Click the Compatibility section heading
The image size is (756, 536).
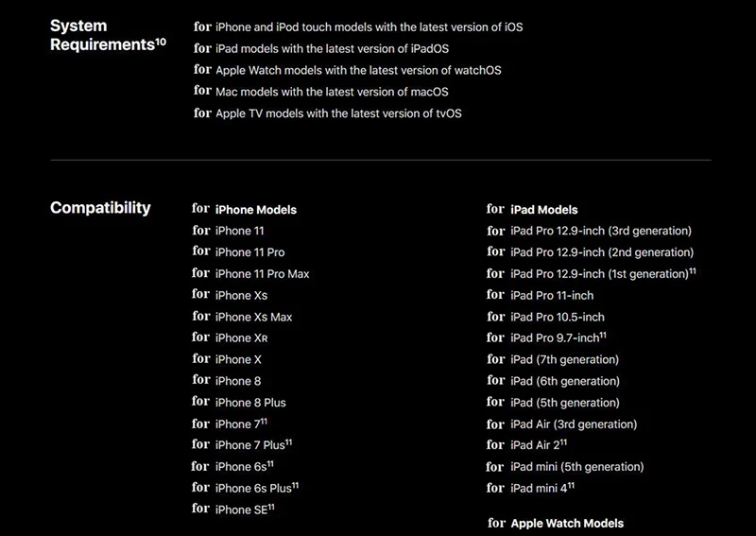click(x=100, y=208)
